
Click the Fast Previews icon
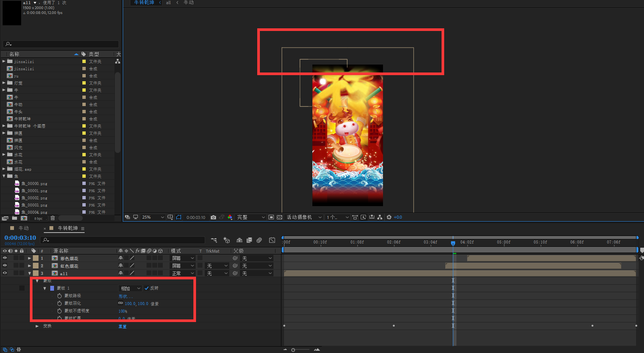coord(363,217)
